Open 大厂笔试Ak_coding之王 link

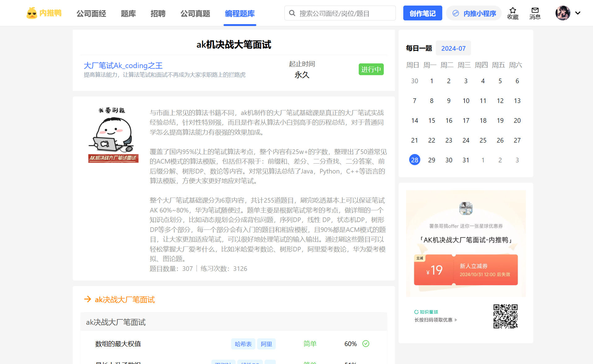pyautogui.click(x=123, y=66)
